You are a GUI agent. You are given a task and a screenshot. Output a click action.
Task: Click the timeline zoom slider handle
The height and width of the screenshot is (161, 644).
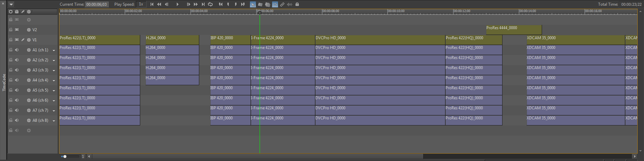65,156
